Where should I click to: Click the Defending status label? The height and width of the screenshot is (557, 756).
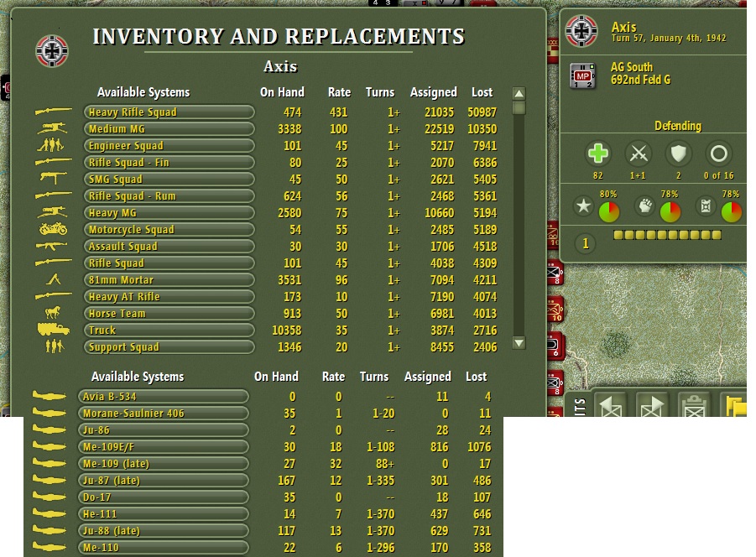coord(678,126)
